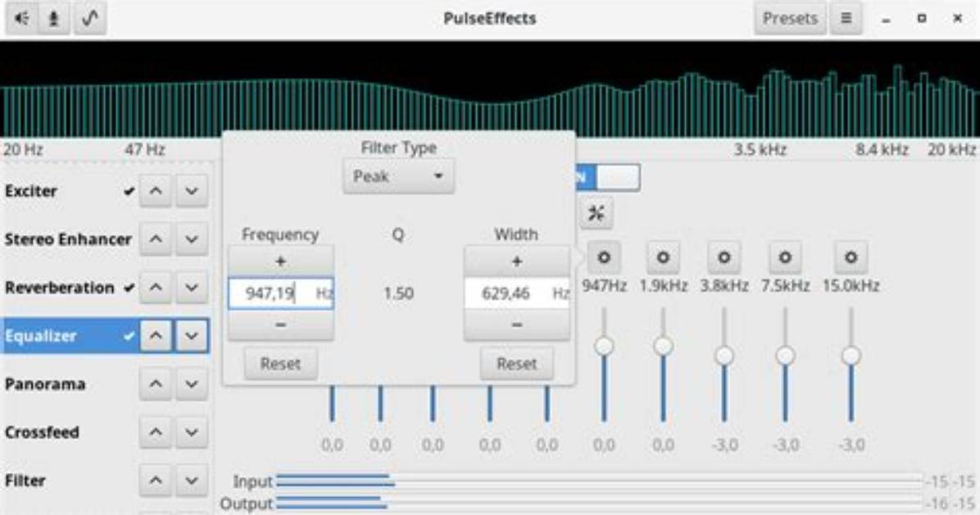Image resolution: width=980 pixels, height=515 pixels.
Task: Open the test signals waveform button
Action: [x=90, y=18]
